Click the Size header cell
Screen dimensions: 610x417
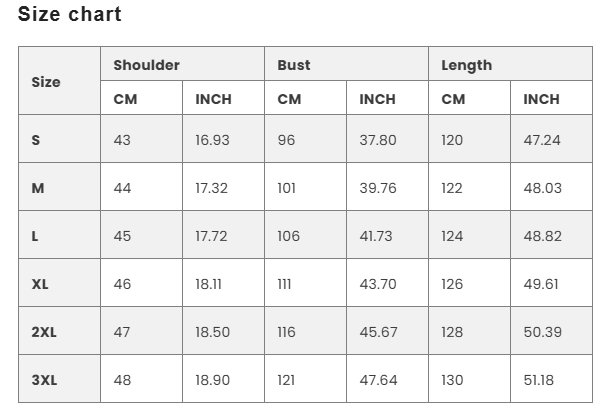point(60,81)
